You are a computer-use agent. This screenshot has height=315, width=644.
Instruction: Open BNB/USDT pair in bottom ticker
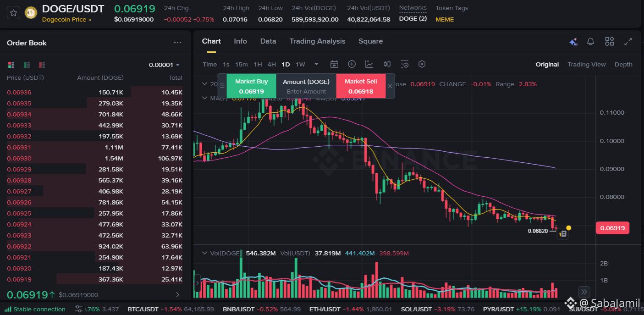point(261,309)
